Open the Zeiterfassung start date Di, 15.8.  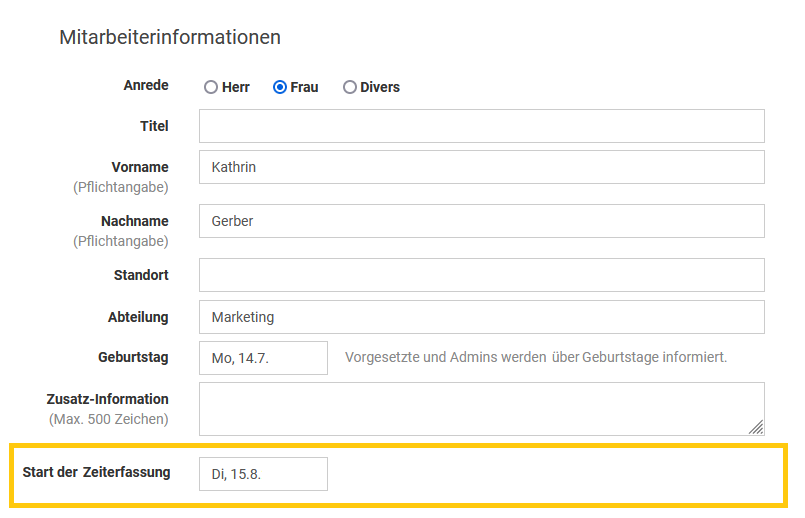click(x=263, y=474)
